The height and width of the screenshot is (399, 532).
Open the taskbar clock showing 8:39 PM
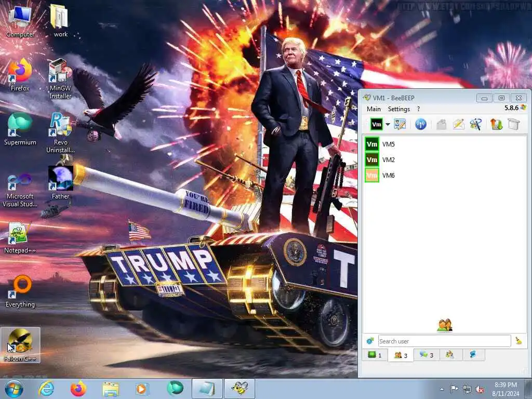[506, 389]
